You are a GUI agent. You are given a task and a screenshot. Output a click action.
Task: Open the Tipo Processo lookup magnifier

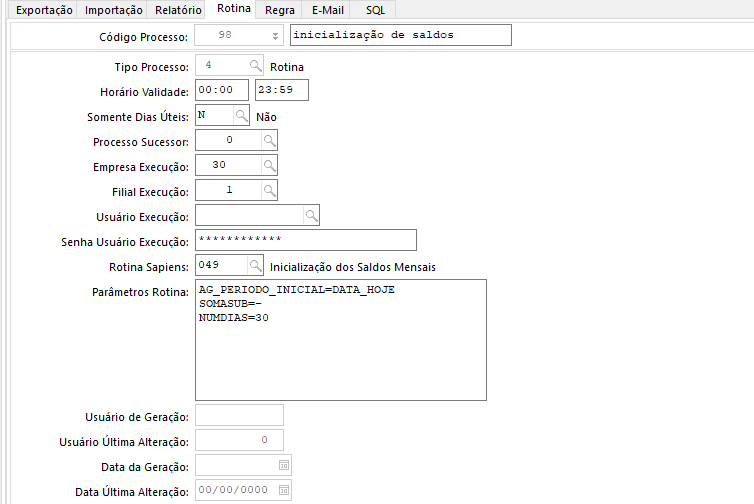255,65
